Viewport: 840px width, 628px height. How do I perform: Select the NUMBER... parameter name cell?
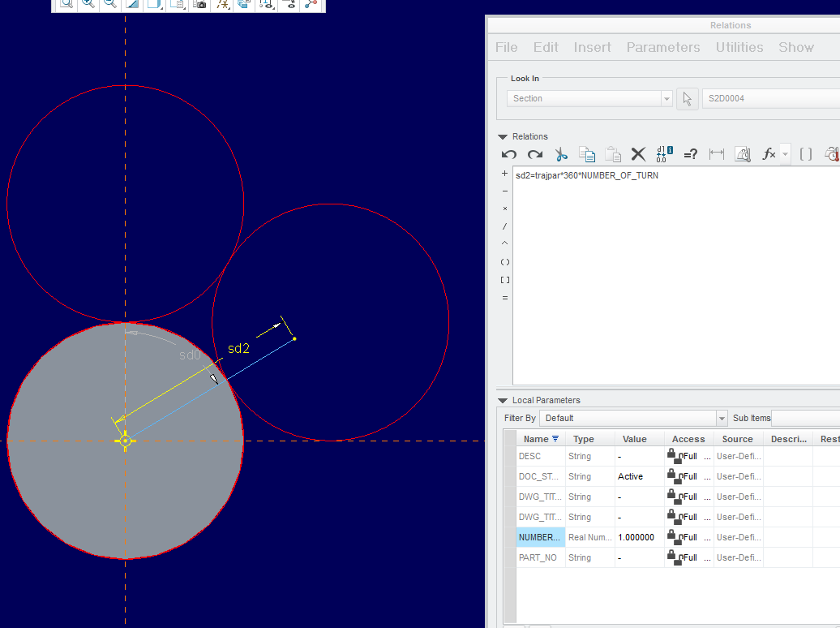(x=541, y=537)
